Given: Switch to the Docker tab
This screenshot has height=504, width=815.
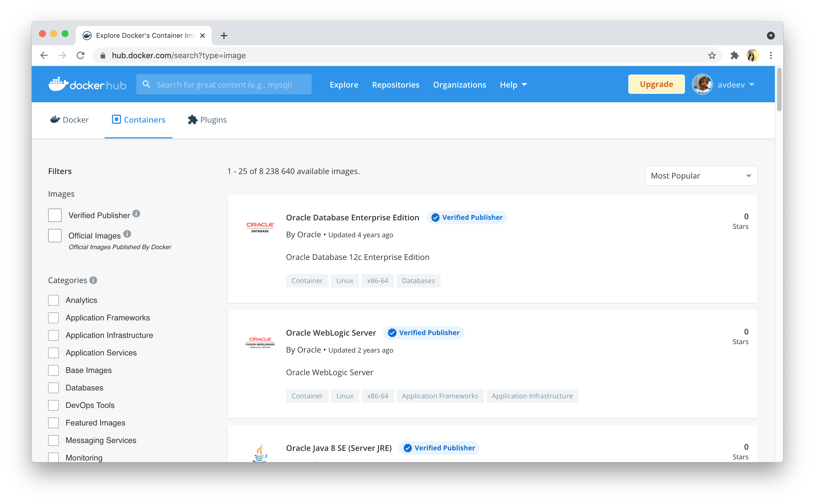Looking at the screenshot, I should 69,120.
